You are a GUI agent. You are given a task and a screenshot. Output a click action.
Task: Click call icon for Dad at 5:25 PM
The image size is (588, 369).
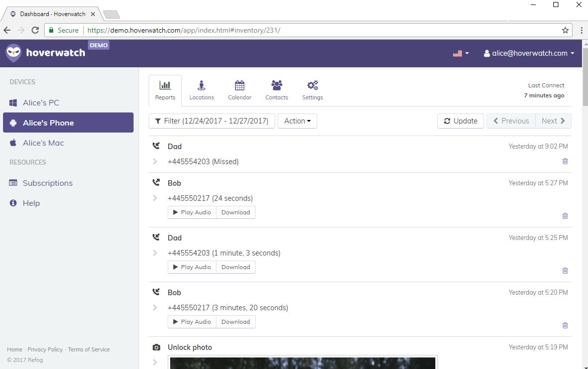pos(156,237)
